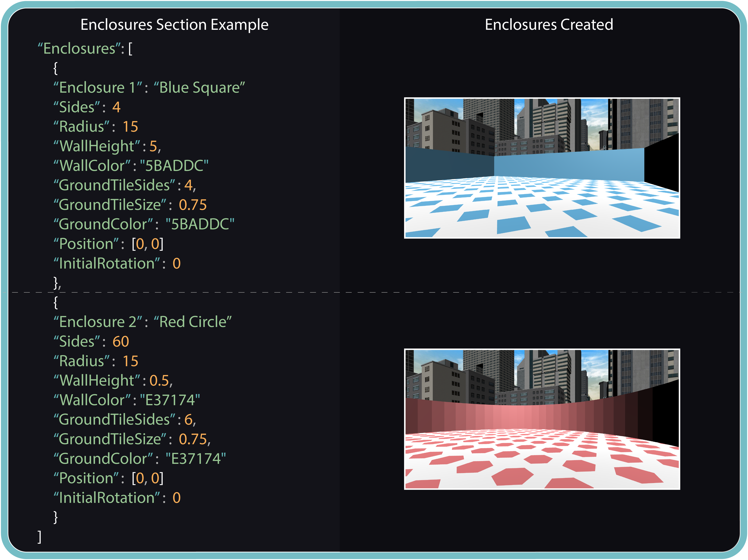
Task: Click the first GroundColor value "5BADDC"
Action: 200,224
